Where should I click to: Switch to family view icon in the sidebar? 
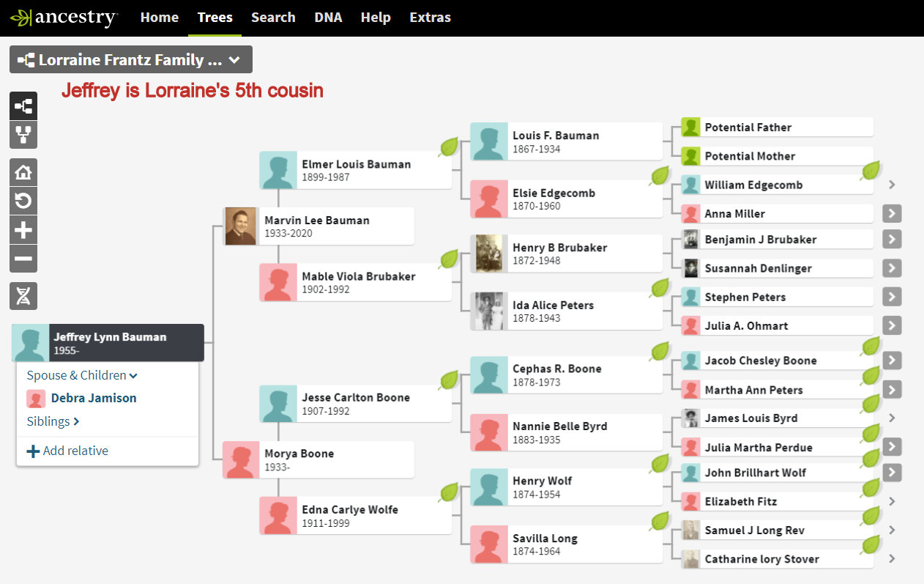pyautogui.click(x=23, y=136)
